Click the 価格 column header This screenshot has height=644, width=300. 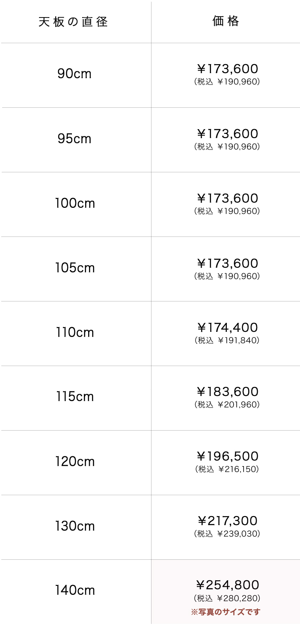[226, 21]
